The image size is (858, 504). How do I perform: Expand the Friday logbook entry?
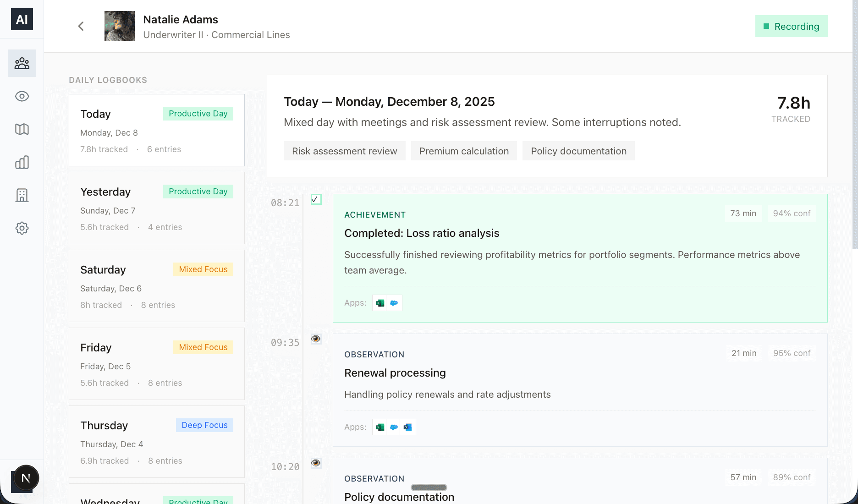coord(156,364)
